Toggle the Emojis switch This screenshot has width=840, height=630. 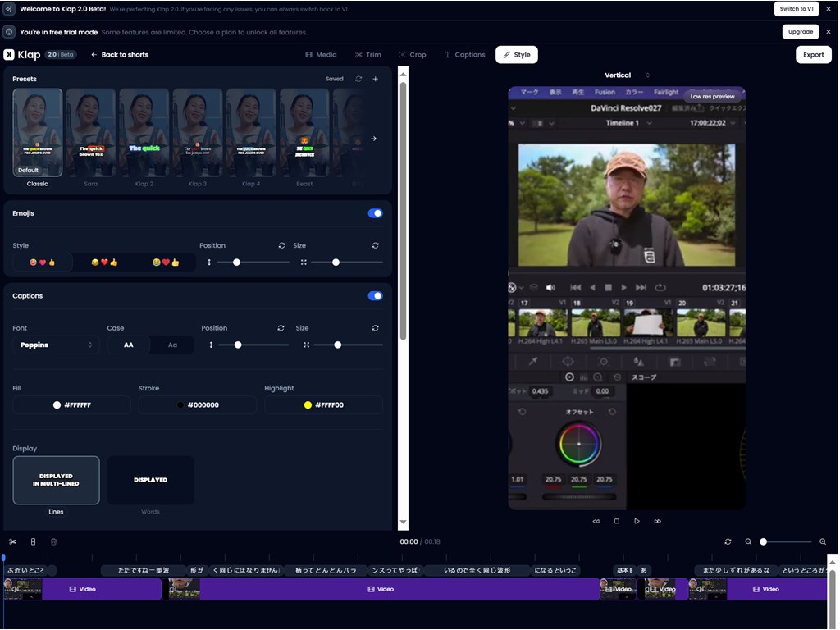[x=376, y=213]
